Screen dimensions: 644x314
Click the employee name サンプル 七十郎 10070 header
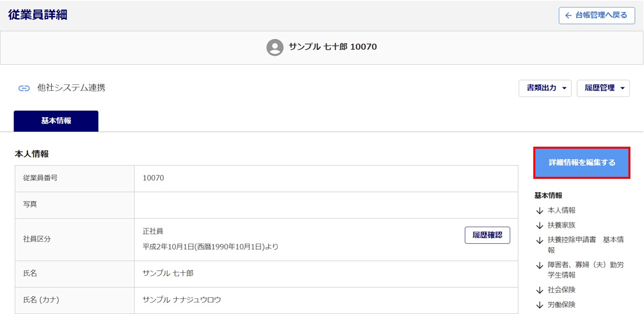tap(333, 47)
